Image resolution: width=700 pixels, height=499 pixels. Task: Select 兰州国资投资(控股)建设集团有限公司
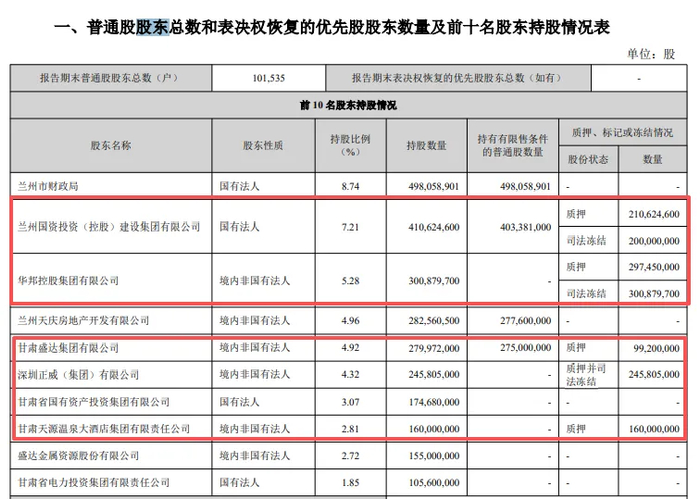click(109, 227)
